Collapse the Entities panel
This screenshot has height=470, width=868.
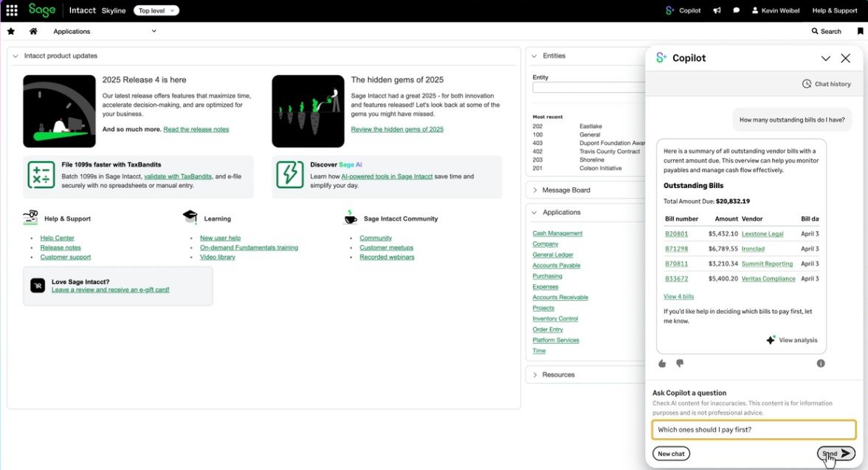click(x=534, y=56)
